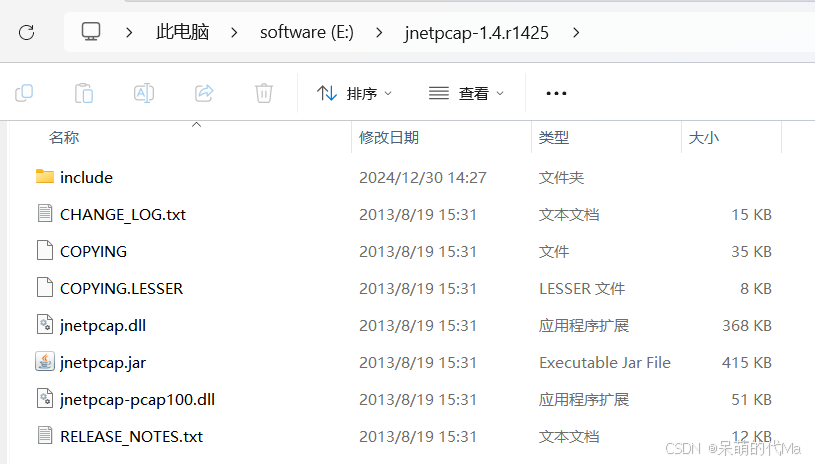
Task: Select the COPYING.LESSER file icon
Action: [x=45, y=287]
